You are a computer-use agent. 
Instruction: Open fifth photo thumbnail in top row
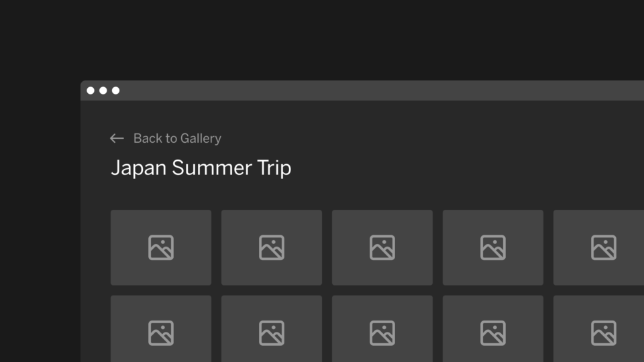(599, 247)
